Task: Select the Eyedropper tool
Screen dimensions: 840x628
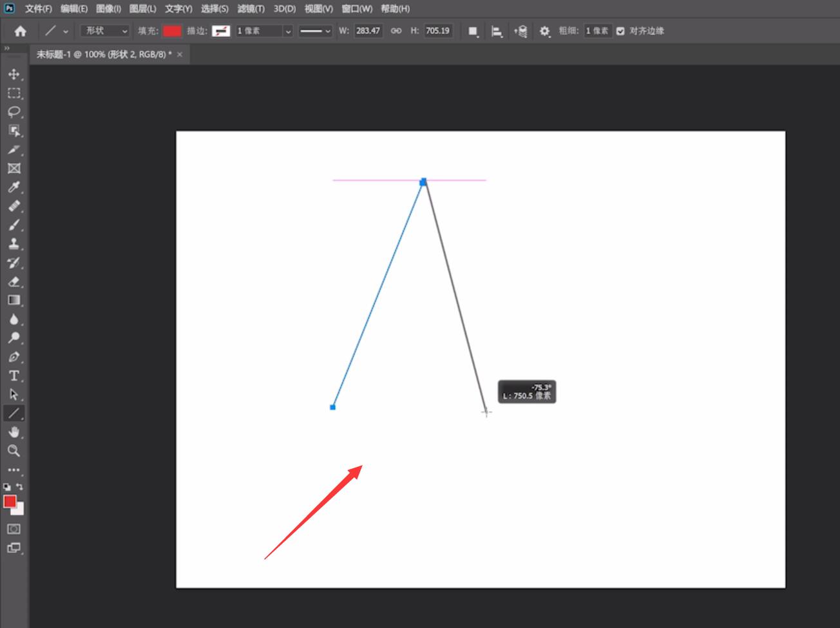Action: [x=14, y=187]
